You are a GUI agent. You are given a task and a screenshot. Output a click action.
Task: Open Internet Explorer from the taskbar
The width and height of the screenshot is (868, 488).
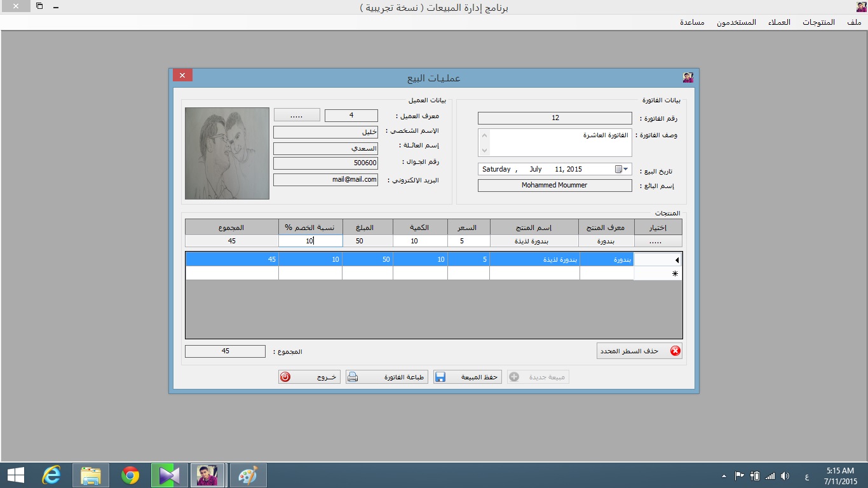pyautogui.click(x=51, y=475)
